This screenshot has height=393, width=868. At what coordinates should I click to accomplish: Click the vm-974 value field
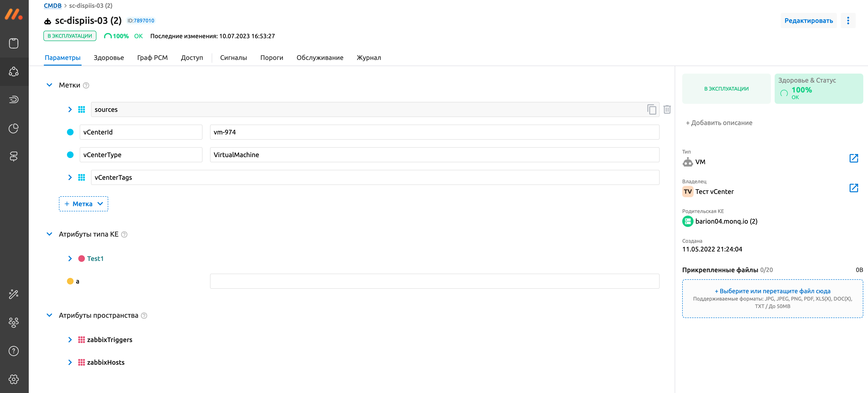click(x=435, y=132)
